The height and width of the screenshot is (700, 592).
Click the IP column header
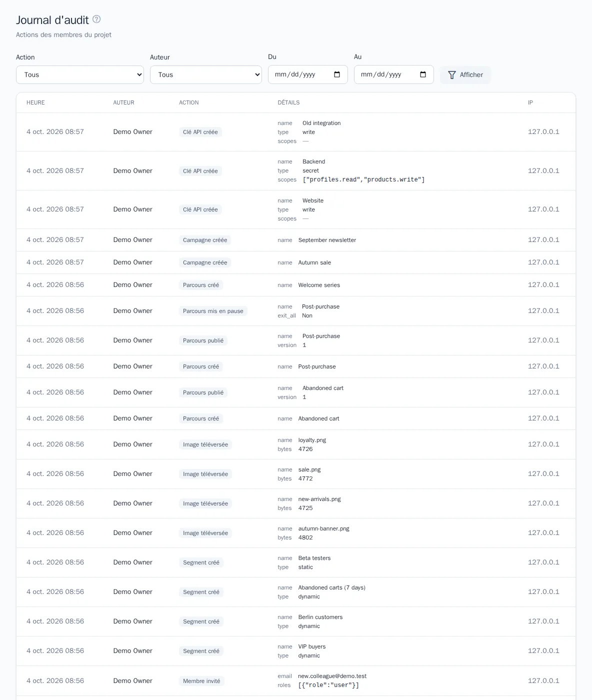[530, 102]
